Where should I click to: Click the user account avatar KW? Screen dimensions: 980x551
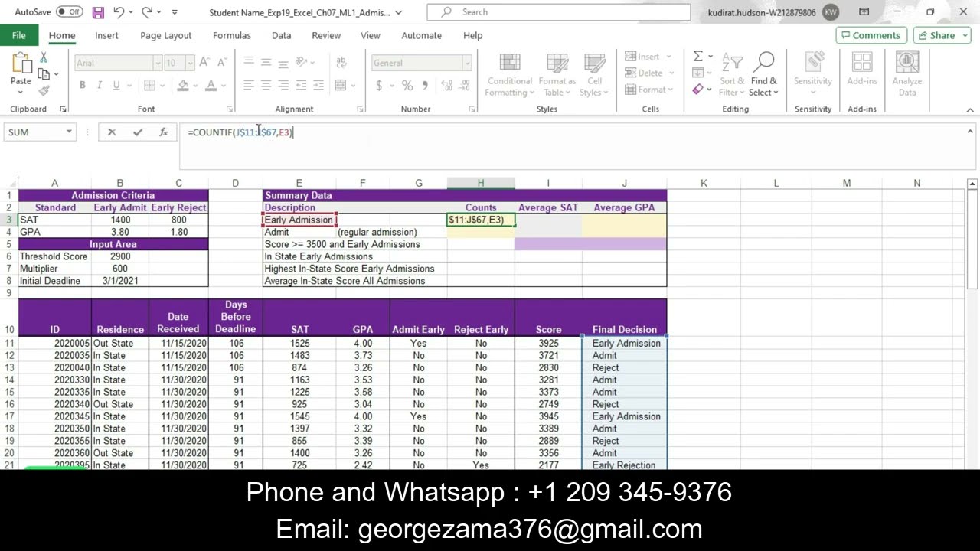[x=830, y=12]
